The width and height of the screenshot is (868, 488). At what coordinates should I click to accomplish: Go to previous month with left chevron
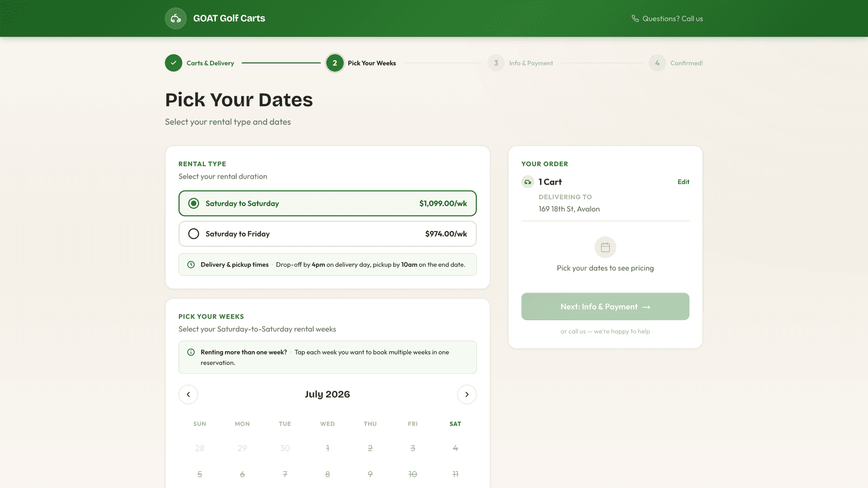[x=188, y=394]
